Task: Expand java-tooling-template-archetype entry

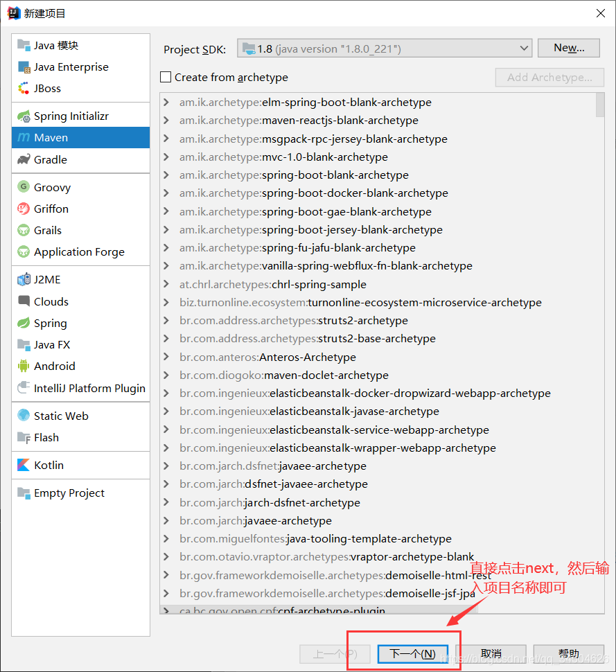Action: [166, 539]
